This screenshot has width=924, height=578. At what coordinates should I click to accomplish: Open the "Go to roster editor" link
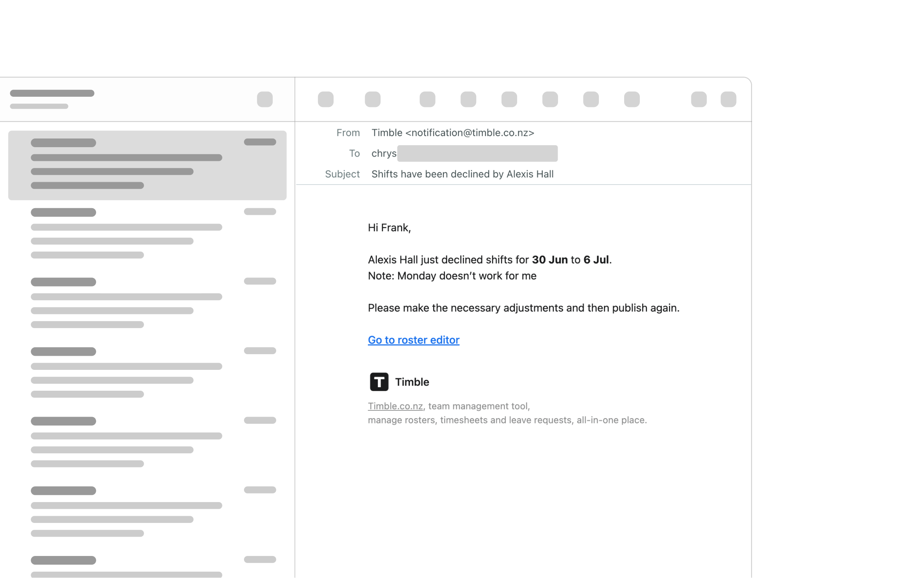point(414,340)
